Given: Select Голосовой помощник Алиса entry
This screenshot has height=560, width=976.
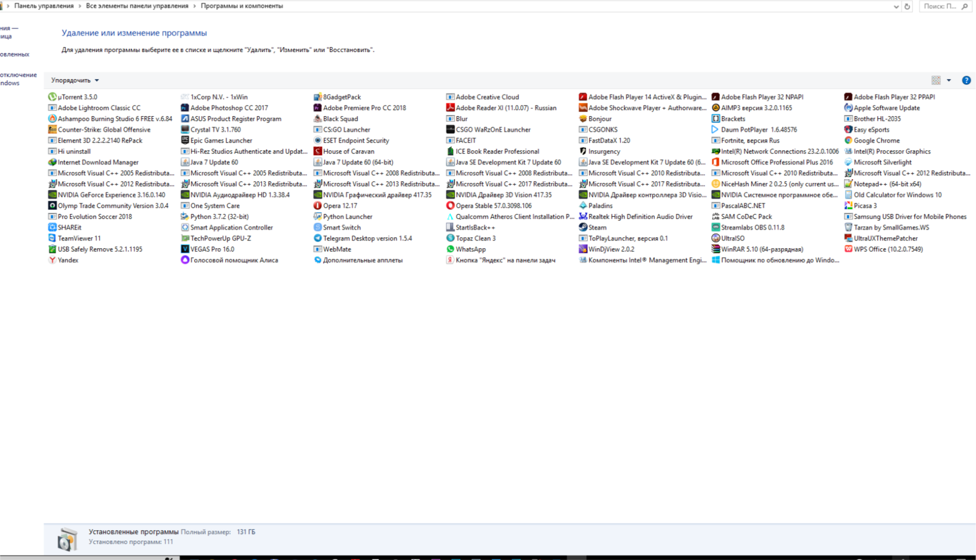Looking at the screenshot, I should click(x=229, y=260).
